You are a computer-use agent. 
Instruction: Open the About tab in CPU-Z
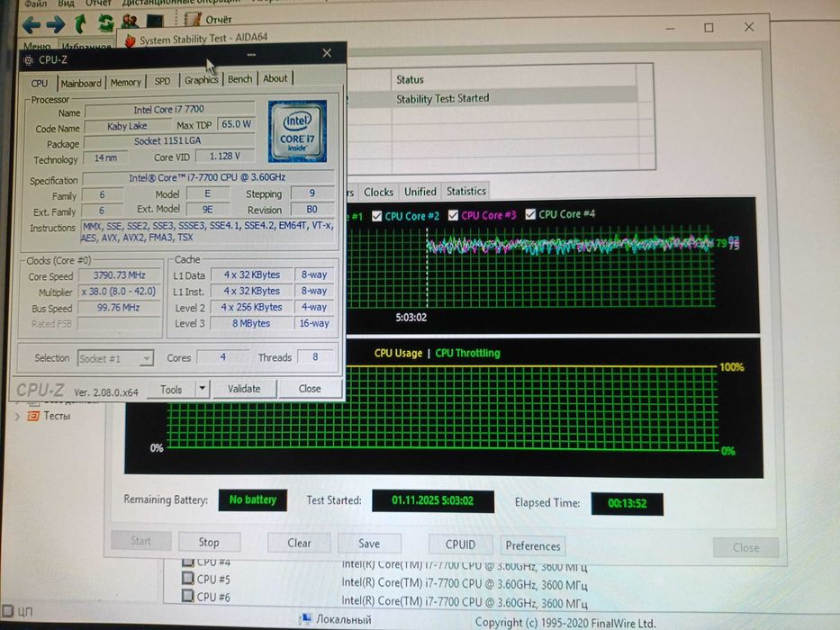click(275, 78)
